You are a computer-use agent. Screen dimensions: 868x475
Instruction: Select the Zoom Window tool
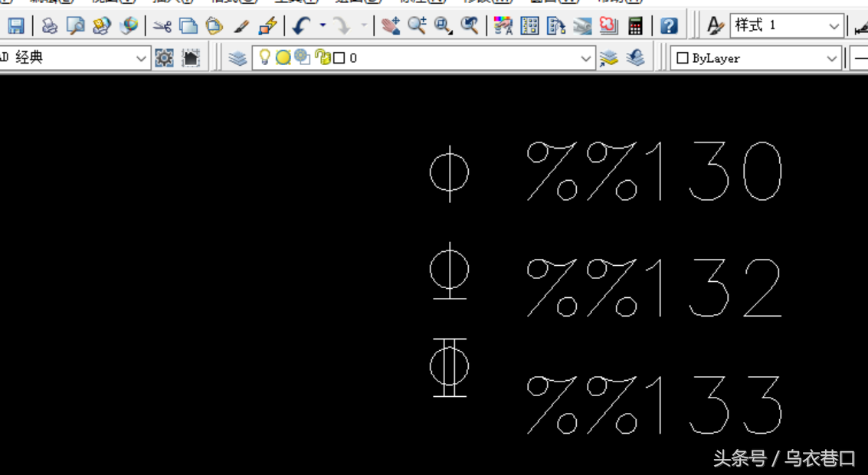click(x=444, y=25)
